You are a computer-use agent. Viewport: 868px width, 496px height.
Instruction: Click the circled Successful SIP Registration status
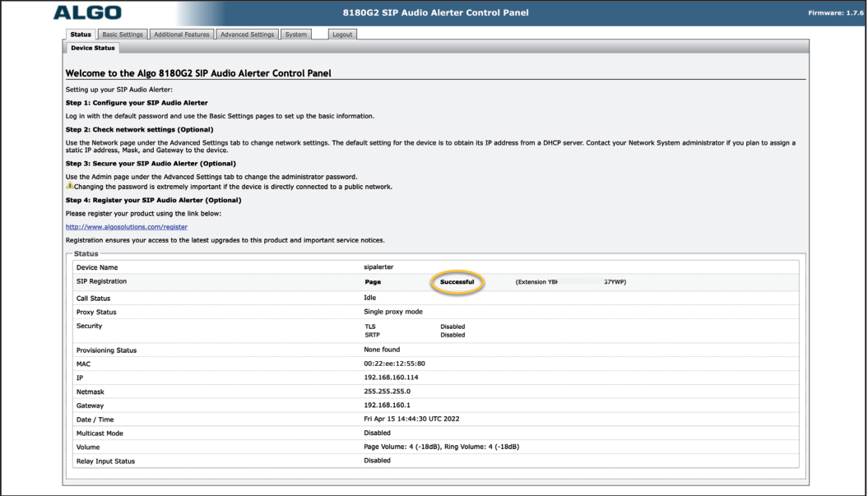tap(457, 281)
